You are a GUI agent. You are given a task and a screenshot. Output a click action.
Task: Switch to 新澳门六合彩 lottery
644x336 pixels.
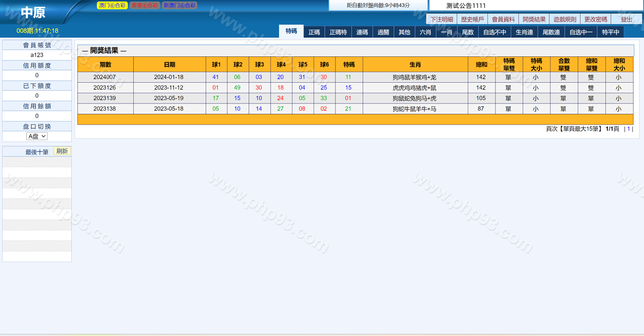(x=179, y=5)
